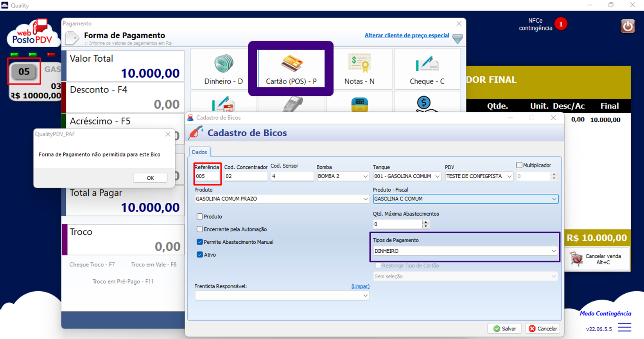Uncheck the Ativo checkbox

(200, 255)
